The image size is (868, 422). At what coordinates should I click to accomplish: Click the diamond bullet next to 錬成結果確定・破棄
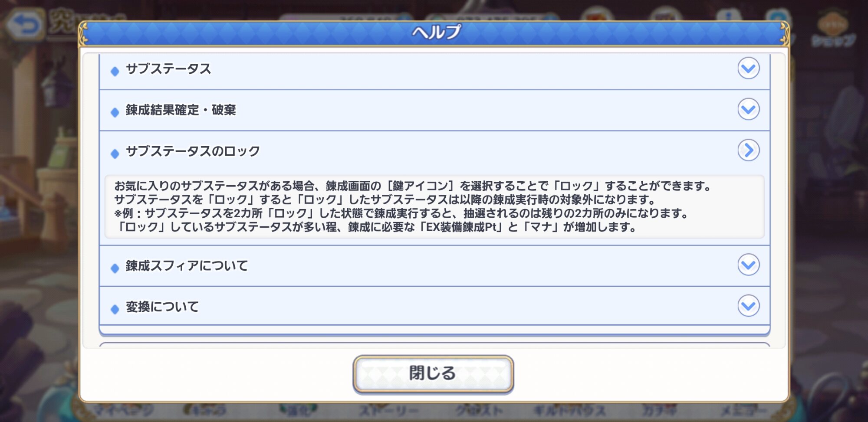pyautogui.click(x=115, y=112)
